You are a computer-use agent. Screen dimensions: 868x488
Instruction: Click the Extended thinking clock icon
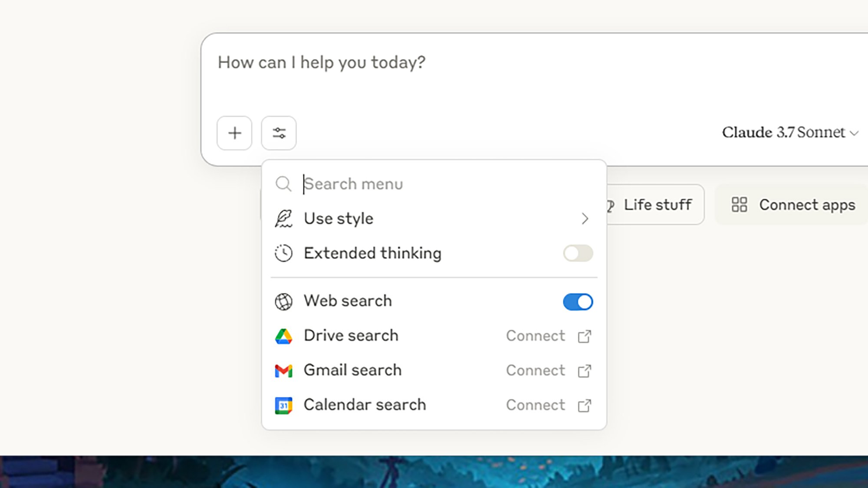click(283, 253)
